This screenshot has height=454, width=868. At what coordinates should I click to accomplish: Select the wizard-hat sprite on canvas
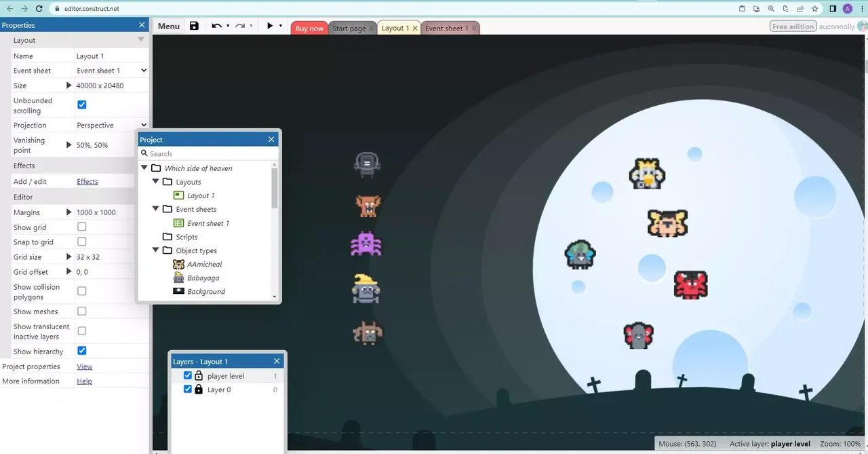tap(366, 288)
